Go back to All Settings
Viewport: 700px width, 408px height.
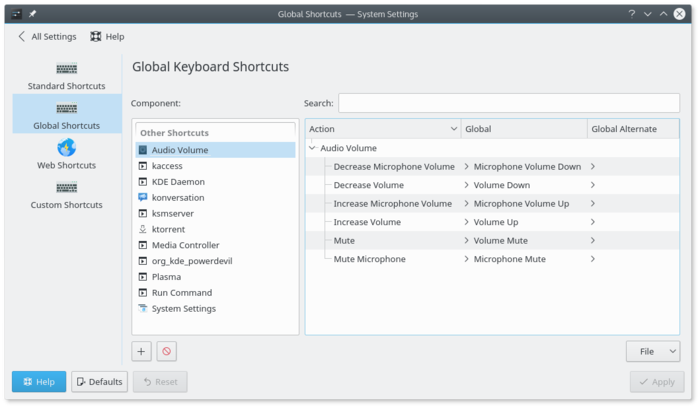click(47, 36)
